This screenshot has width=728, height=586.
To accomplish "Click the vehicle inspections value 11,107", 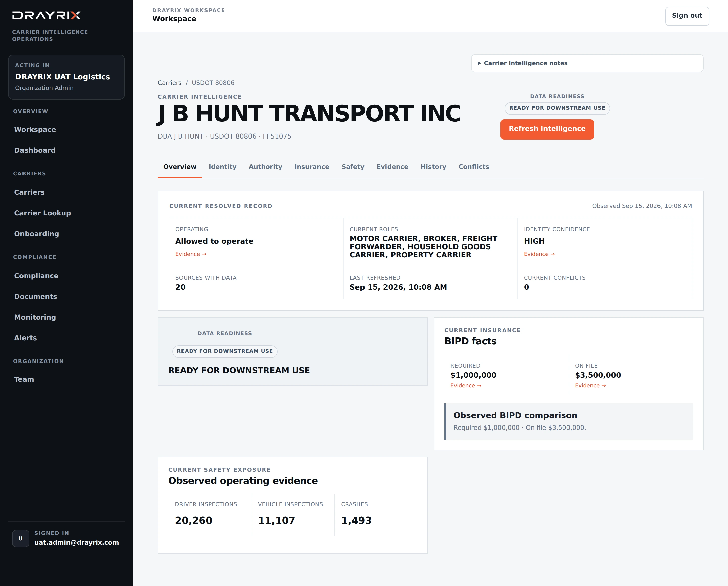I will tap(277, 521).
